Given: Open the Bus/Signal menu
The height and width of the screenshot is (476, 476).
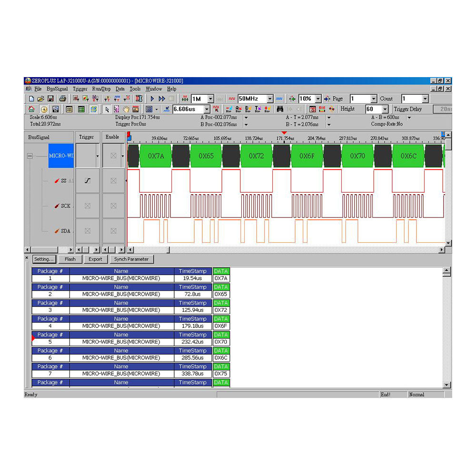Looking at the screenshot, I should pos(57,89).
